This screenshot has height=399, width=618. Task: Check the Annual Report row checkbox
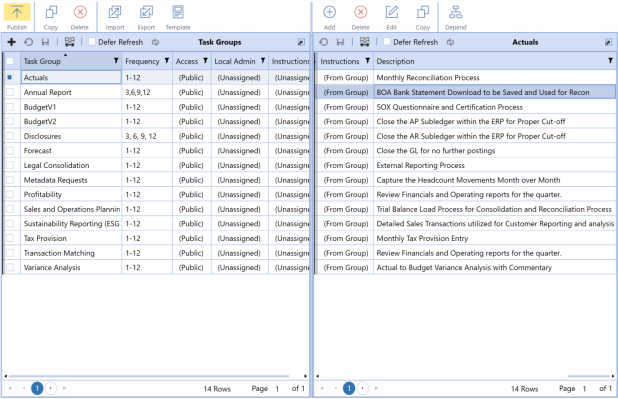(10, 92)
